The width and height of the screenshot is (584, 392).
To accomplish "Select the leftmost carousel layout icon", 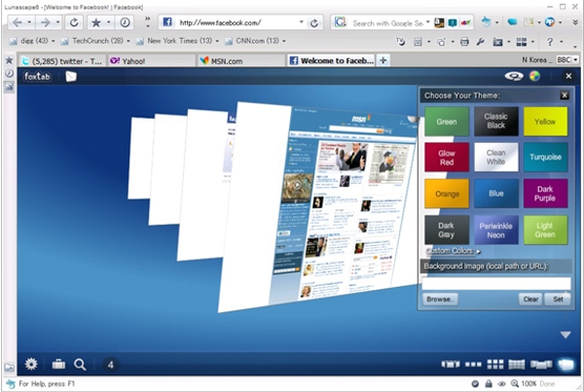I will (x=450, y=365).
